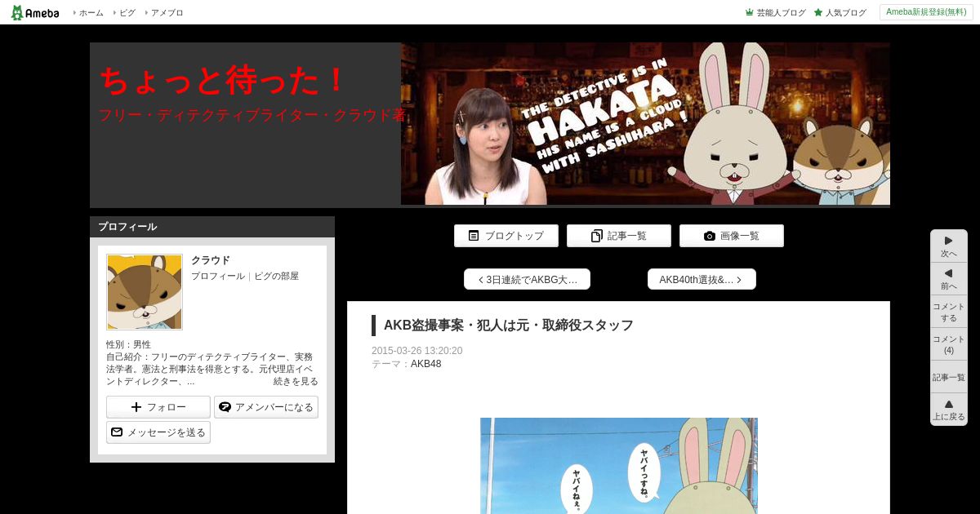Click the document icon on ブログトップ
This screenshot has height=514, width=980.
(x=474, y=236)
